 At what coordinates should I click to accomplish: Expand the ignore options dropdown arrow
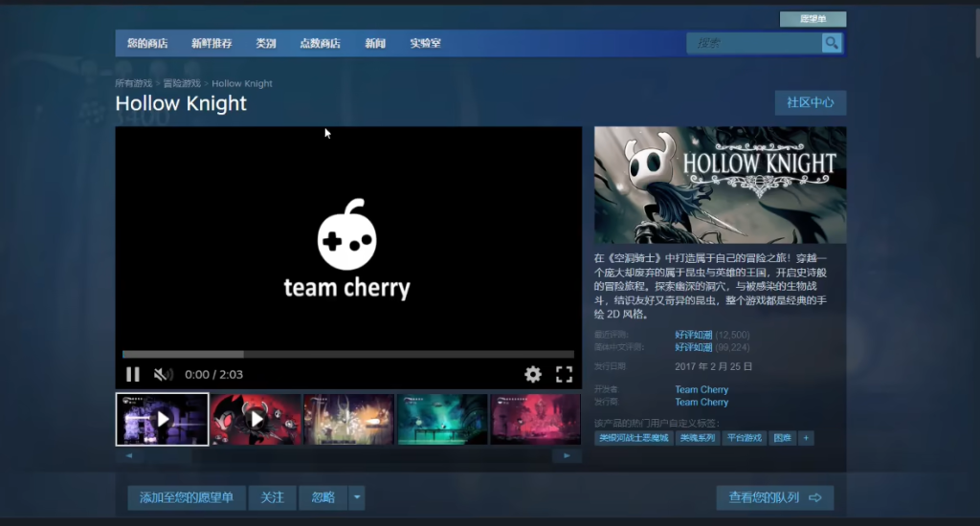pos(357,497)
